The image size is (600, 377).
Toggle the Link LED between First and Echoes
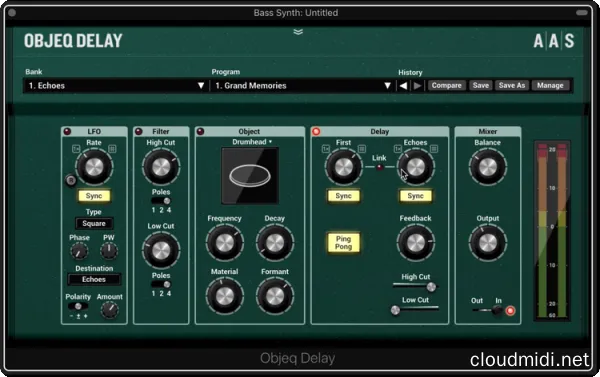[x=379, y=167]
